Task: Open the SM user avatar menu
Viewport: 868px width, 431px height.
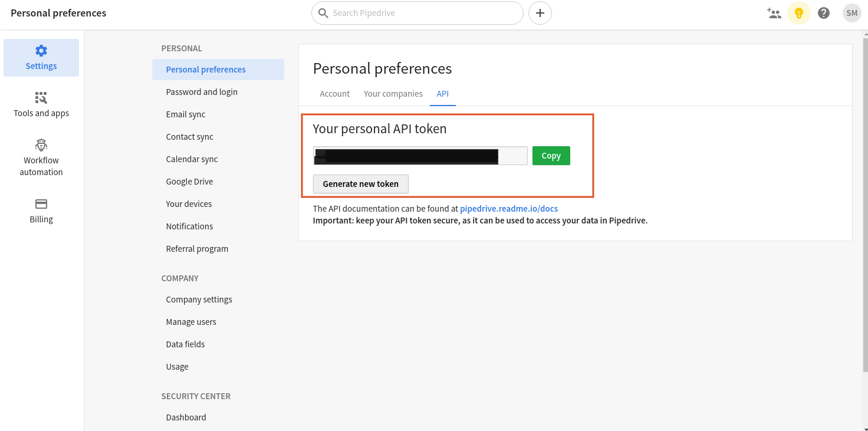Action: [x=851, y=13]
